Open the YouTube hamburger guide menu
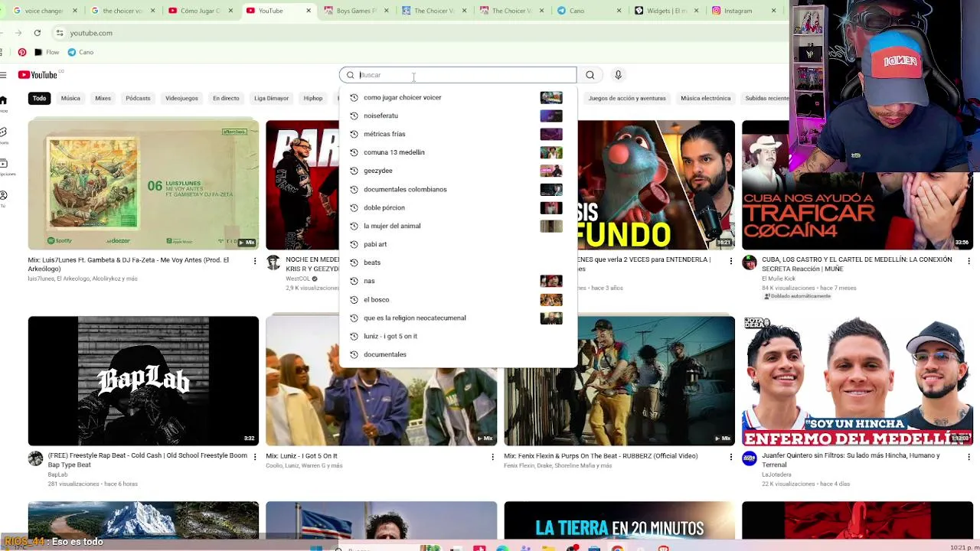Image resolution: width=980 pixels, height=551 pixels. (x=3, y=75)
